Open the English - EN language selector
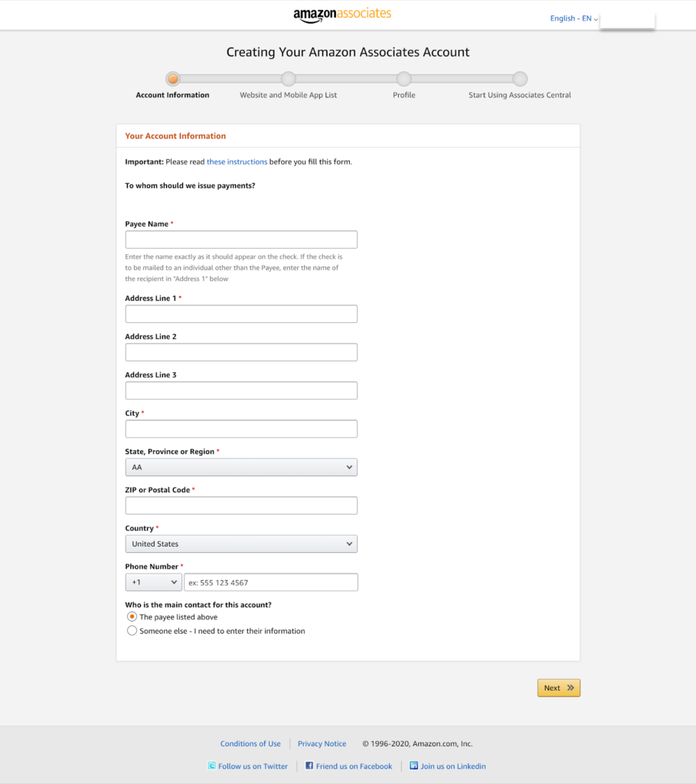The image size is (696, 784). point(572,18)
